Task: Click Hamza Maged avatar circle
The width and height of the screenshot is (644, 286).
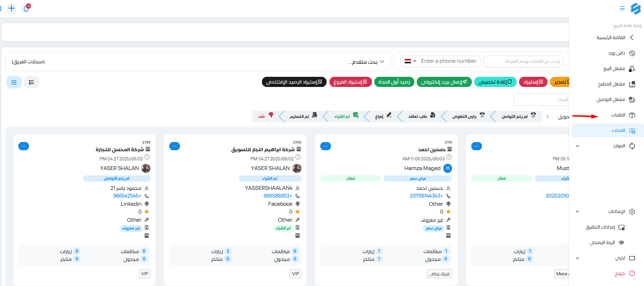Action: pyautogui.click(x=448, y=168)
